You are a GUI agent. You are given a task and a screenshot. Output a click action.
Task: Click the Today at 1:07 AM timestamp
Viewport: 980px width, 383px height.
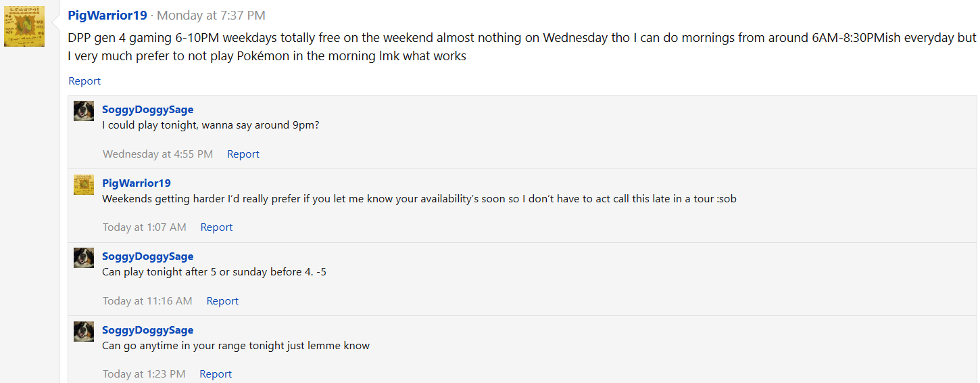click(x=145, y=227)
